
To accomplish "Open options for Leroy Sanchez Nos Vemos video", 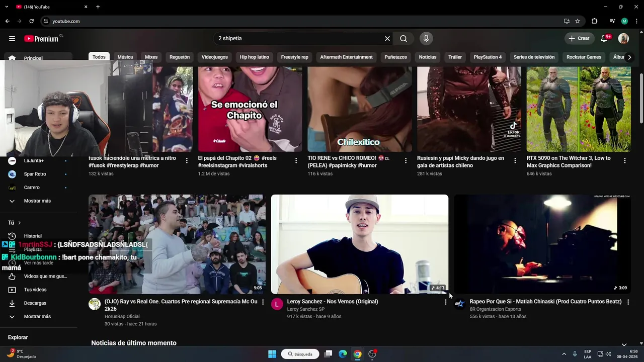I will (445, 302).
